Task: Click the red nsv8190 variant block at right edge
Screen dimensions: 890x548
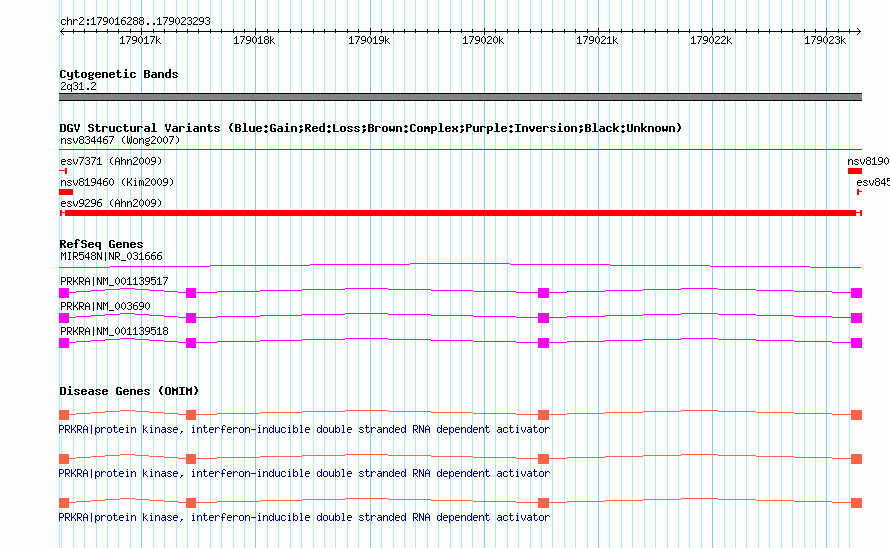Action: coord(855,171)
